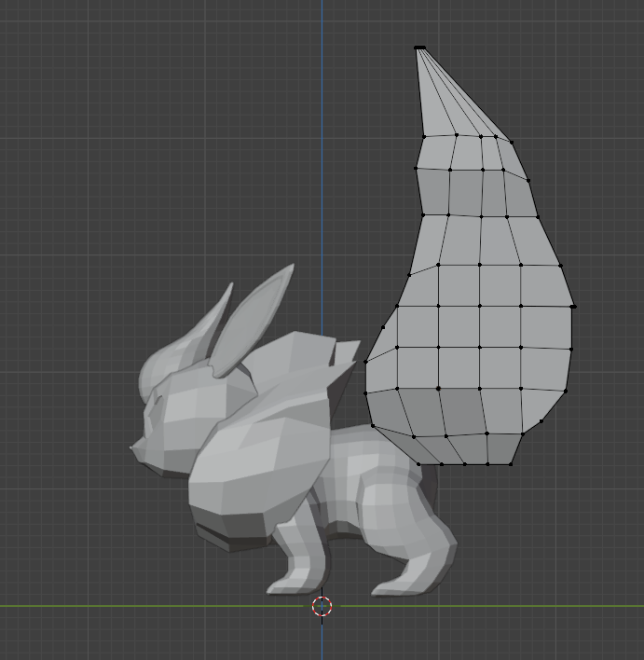Click the red-white 3D cursor at the origin

click(322, 607)
